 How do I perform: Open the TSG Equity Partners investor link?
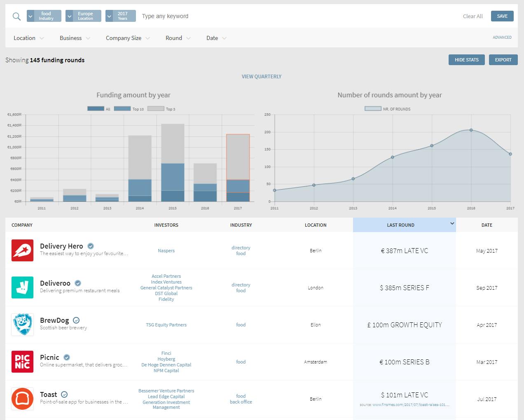click(166, 325)
